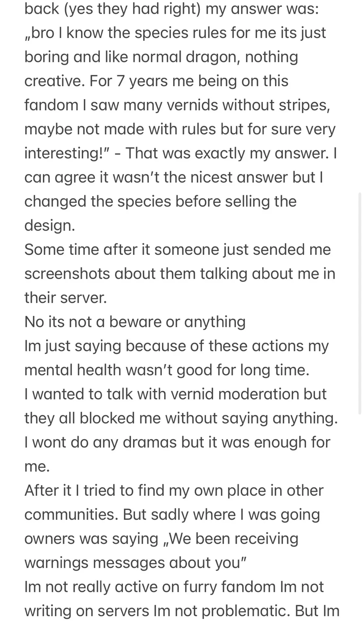364x622 pixels.
Task: Click the vertical scrollbar indicator on the right
Action: pyautogui.click(x=360, y=304)
